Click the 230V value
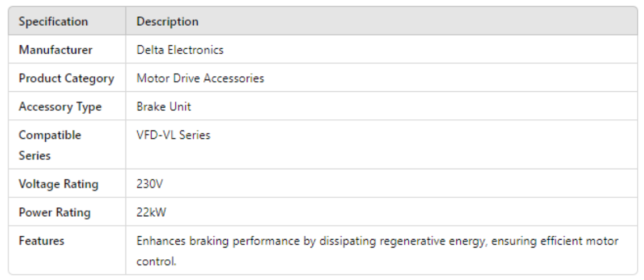This screenshot has width=644, height=280. tap(148, 184)
